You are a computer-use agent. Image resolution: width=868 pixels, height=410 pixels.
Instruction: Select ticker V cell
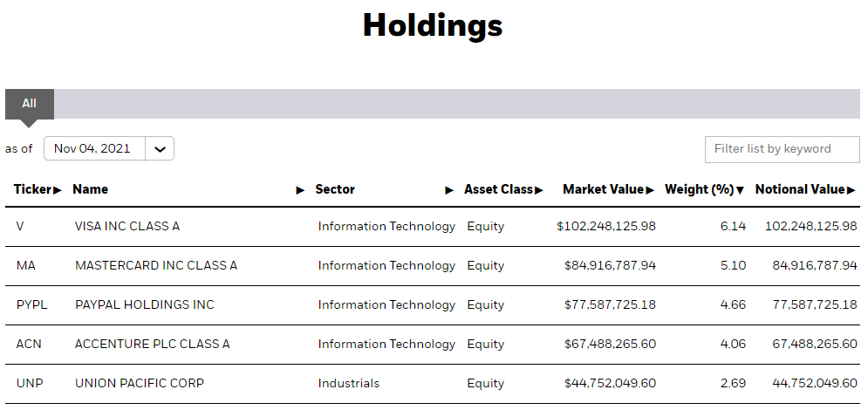tap(20, 226)
